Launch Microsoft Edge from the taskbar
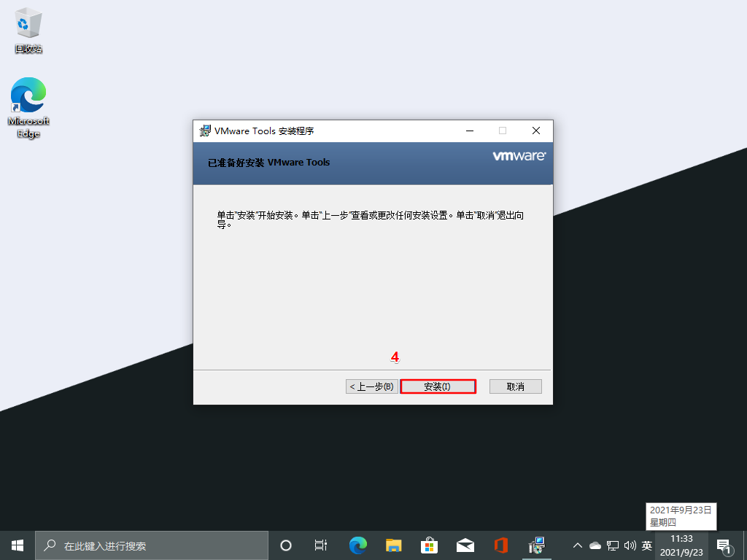The height and width of the screenshot is (560, 747). tap(357, 545)
